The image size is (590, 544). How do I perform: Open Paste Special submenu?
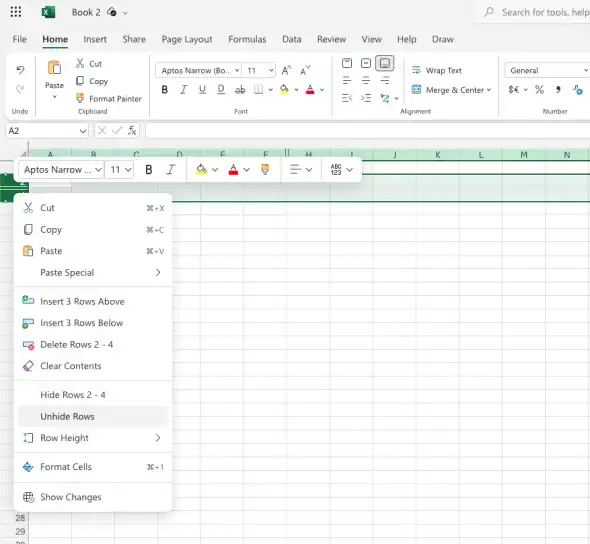[93, 272]
